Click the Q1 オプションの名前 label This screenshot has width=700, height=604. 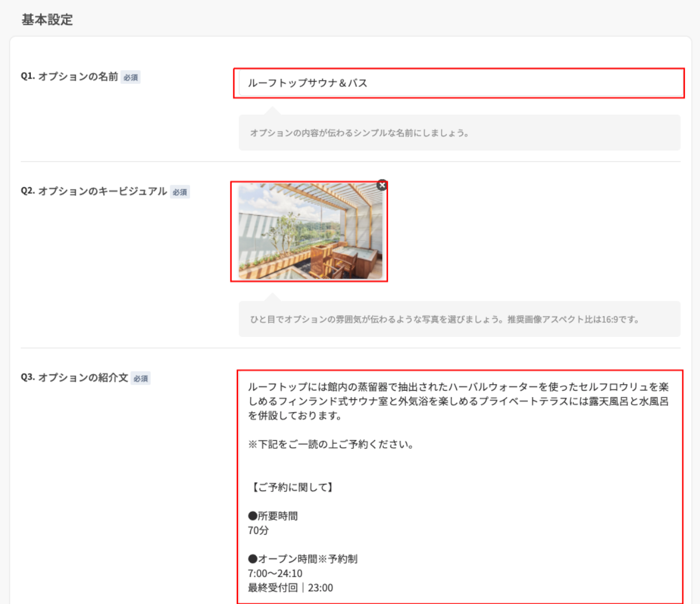coord(69,76)
